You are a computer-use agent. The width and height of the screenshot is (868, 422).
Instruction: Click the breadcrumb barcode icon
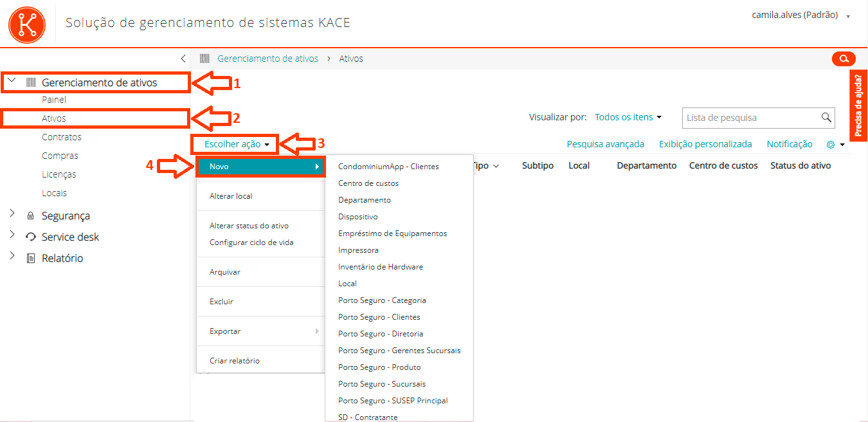(204, 59)
